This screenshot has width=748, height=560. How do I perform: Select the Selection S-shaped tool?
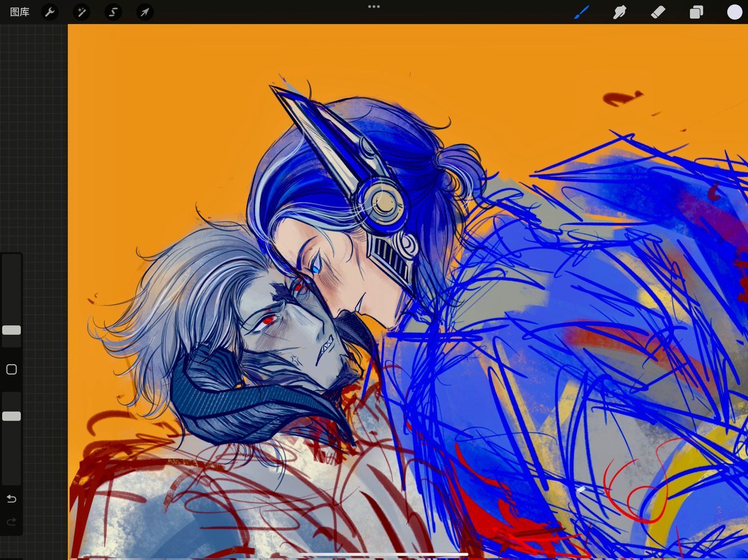tap(113, 12)
